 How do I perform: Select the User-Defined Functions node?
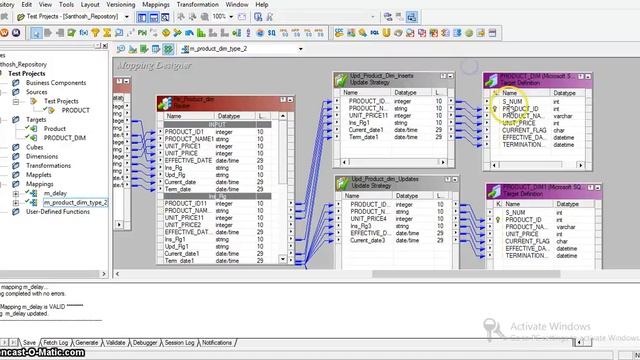(x=58, y=212)
